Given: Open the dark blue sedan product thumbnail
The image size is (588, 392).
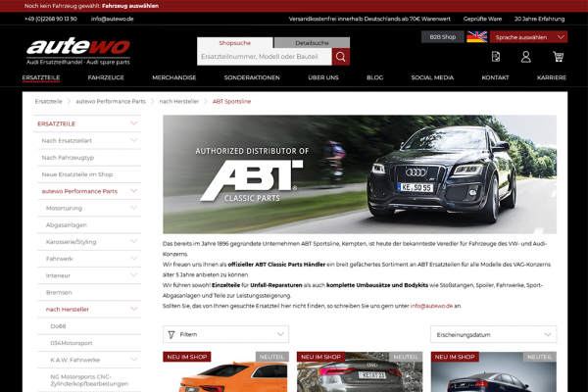Looking at the screenshot, I should tap(494, 372).
